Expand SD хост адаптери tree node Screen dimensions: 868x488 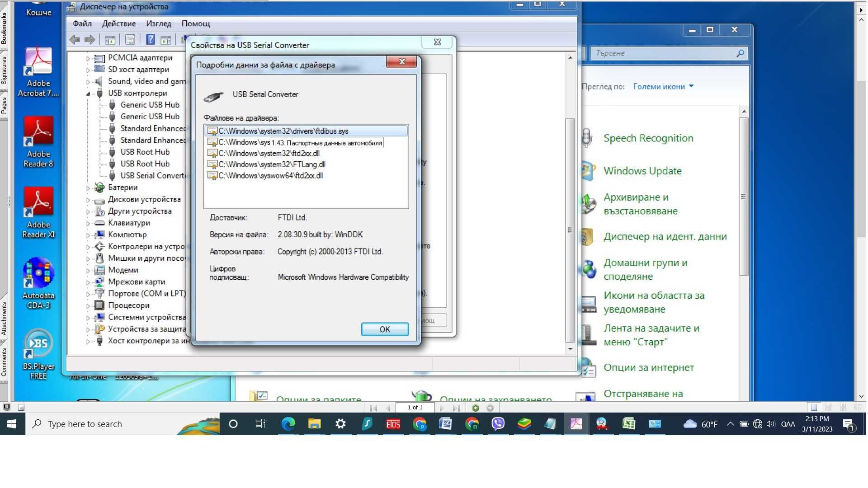[x=88, y=70]
